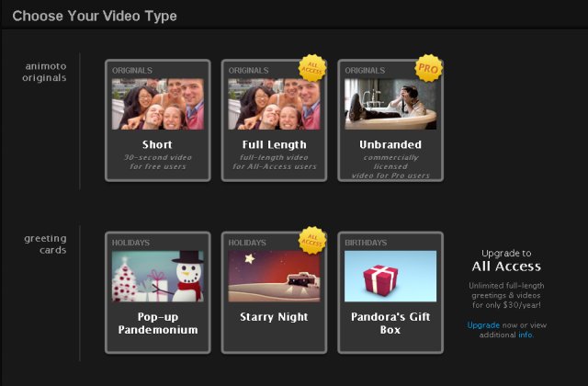Image resolution: width=588 pixels, height=386 pixels.
Task: View additional info link
Action: (526, 335)
